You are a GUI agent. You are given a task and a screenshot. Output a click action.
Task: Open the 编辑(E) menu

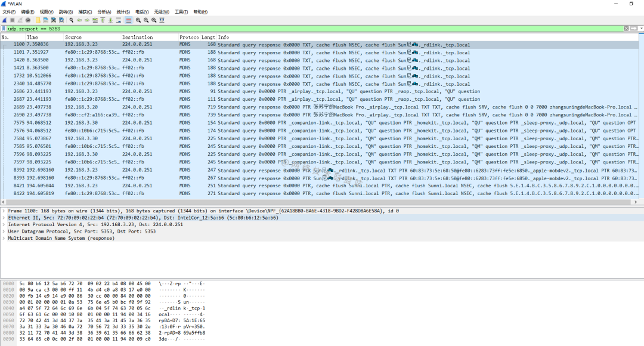[27, 12]
